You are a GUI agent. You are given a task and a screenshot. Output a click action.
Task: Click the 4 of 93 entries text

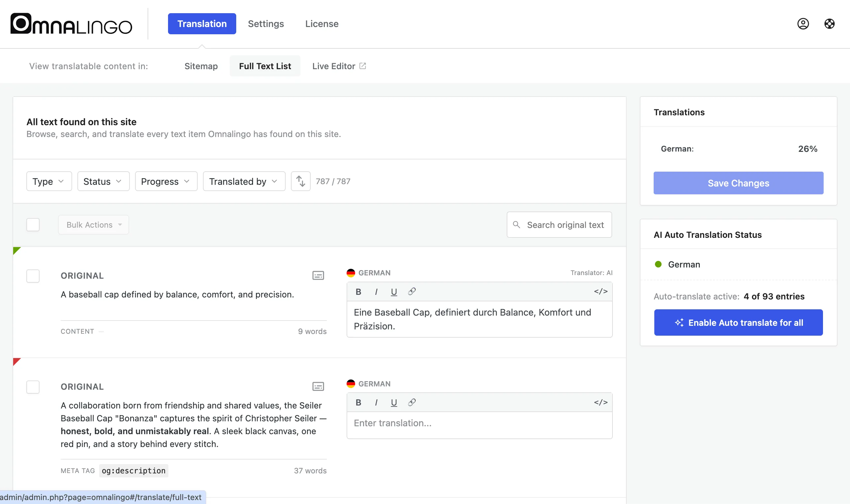click(x=774, y=296)
